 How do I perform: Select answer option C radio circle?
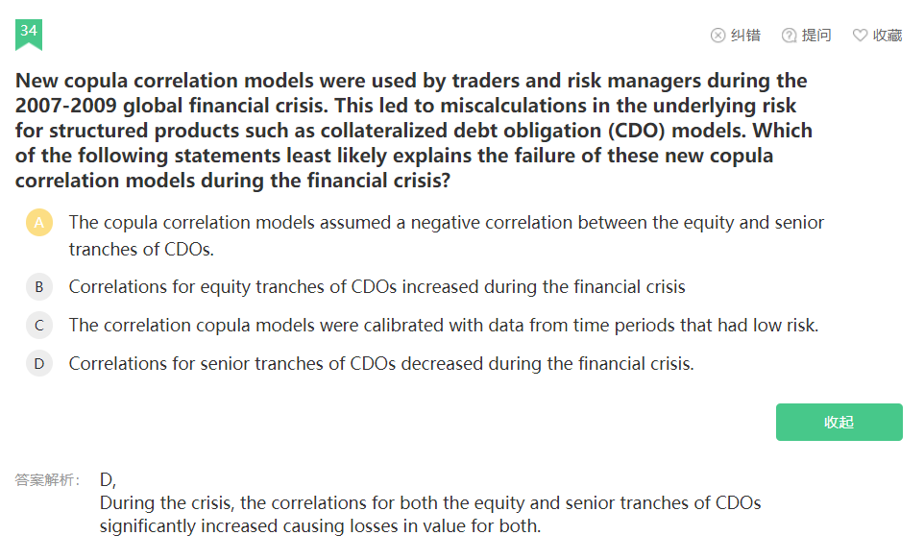tap(39, 325)
